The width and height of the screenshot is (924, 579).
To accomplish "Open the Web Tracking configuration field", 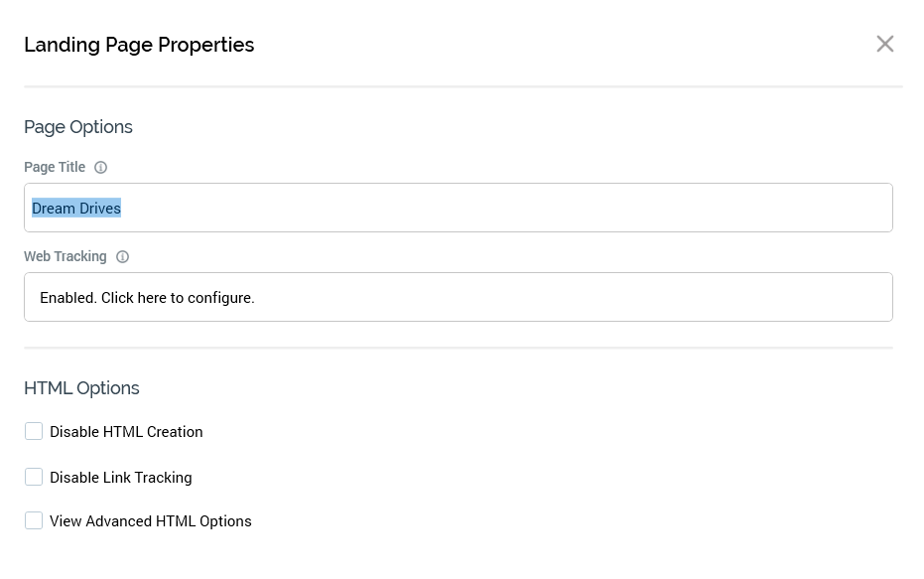I will tap(458, 297).
